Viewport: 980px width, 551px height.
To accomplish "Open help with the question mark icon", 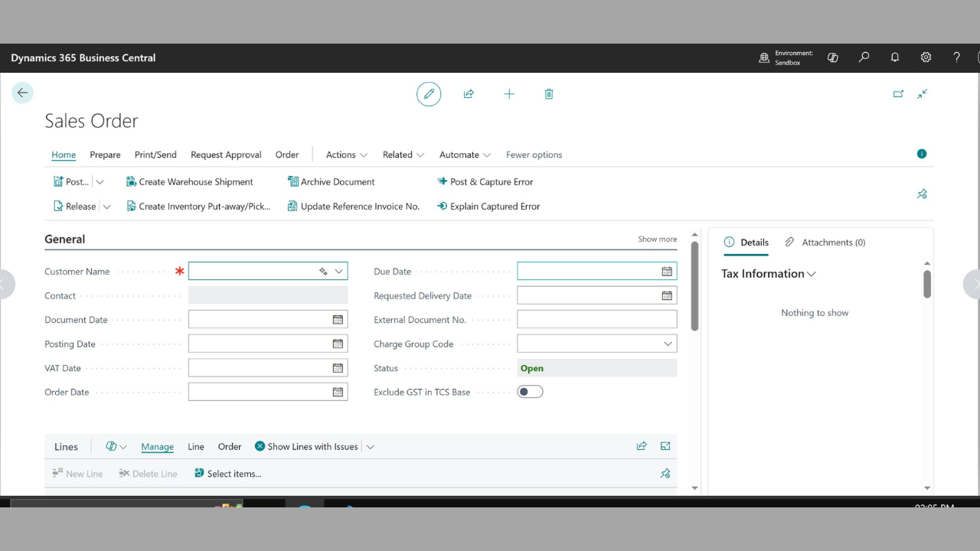I will [956, 57].
